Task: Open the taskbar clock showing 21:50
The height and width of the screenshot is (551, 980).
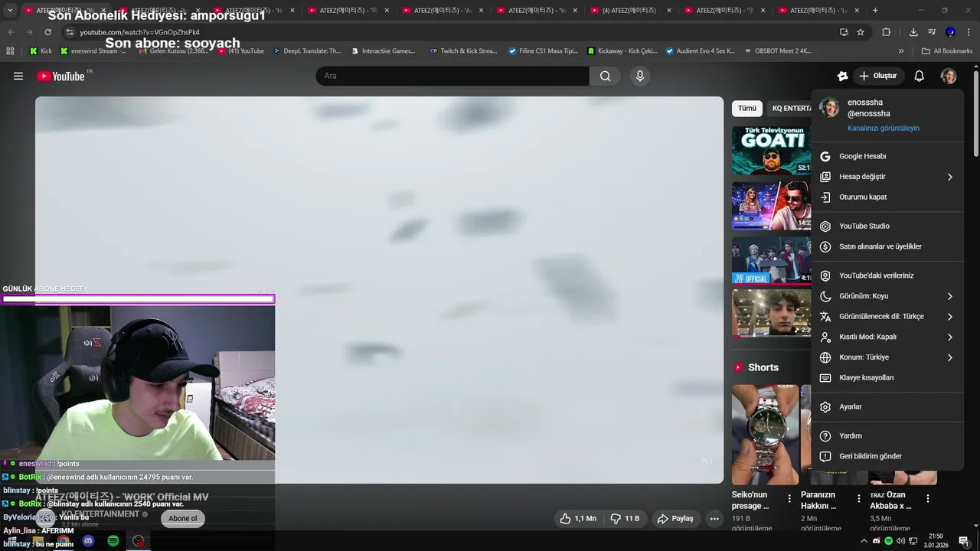Action: [936, 540]
